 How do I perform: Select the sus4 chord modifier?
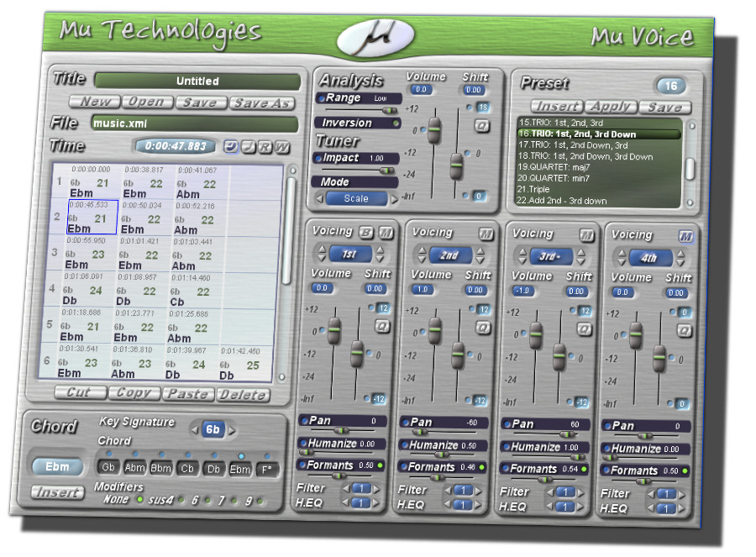181,500
